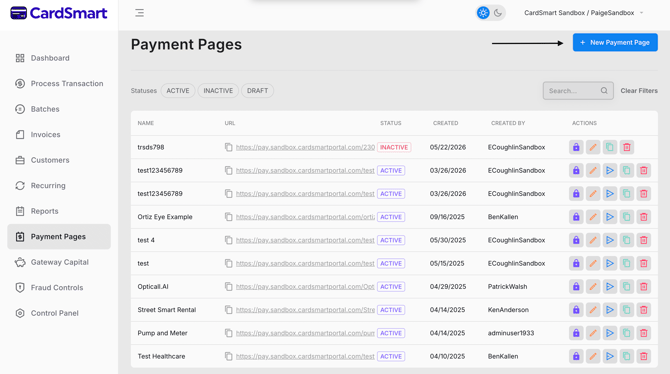Click lock icon for test 4 row

576,240
